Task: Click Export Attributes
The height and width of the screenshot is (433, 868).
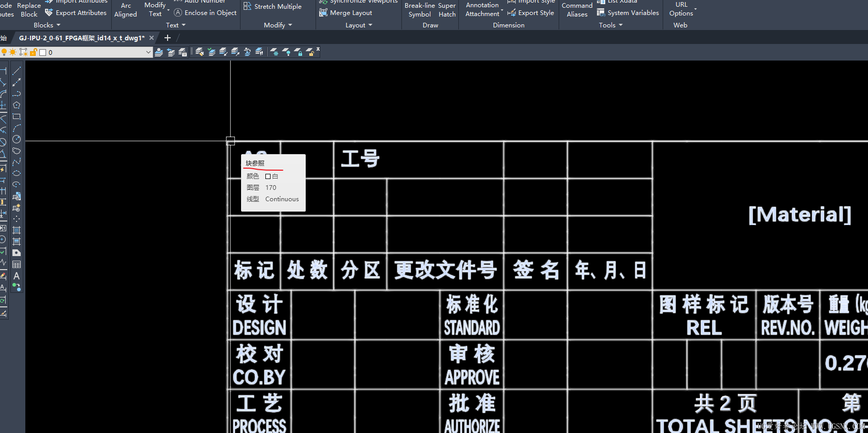Action: [x=76, y=13]
